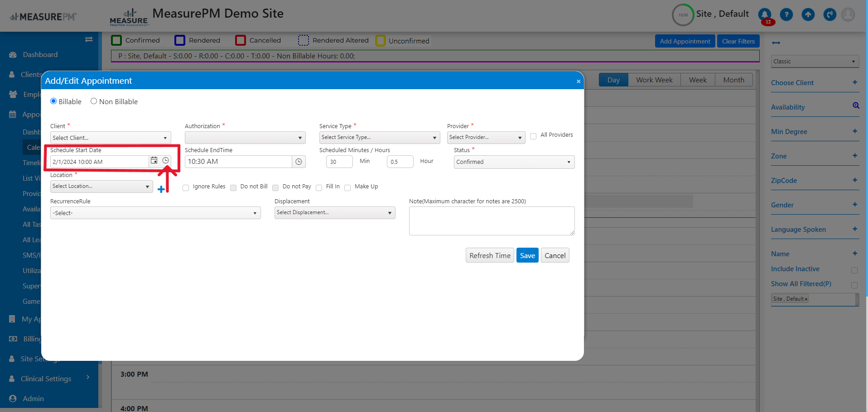Check the All Providers checkbox
This screenshot has width=868, height=412.
(x=533, y=136)
